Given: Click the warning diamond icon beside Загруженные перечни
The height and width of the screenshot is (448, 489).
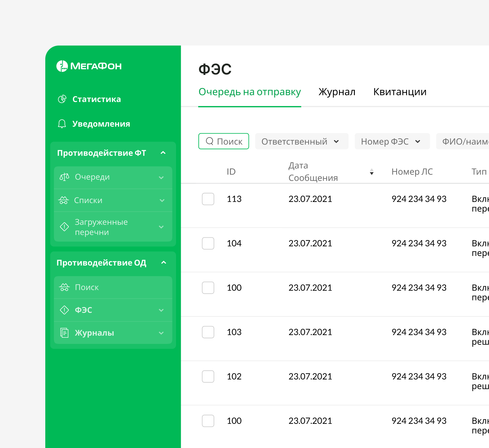Looking at the screenshot, I should coord(64,227).
